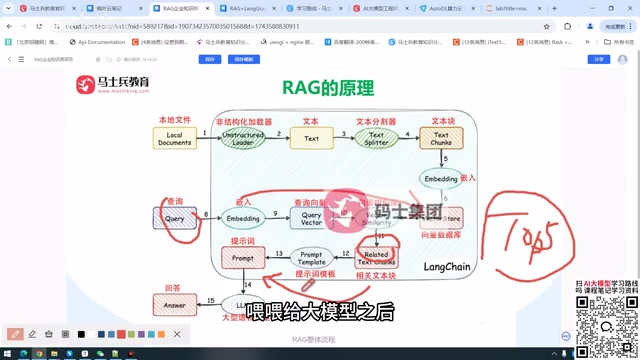Reload the current page
This screenshot has width=640, height=360.
point(39,27)
